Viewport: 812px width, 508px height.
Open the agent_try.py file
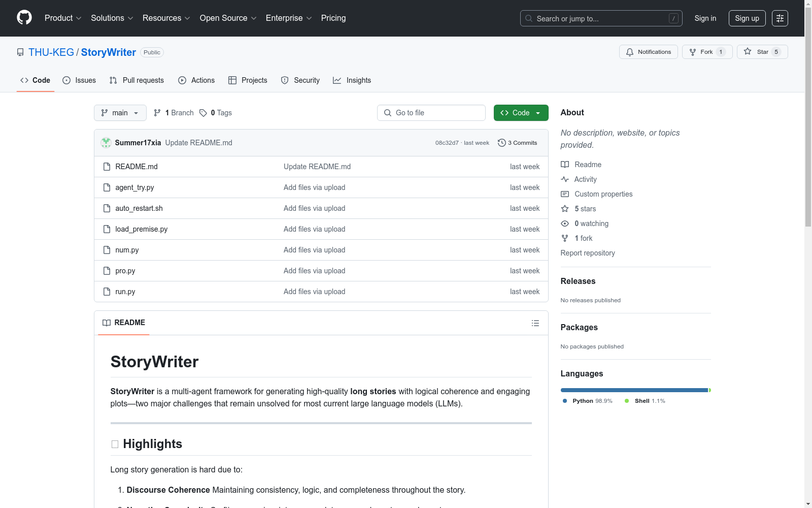pos(134,187)
